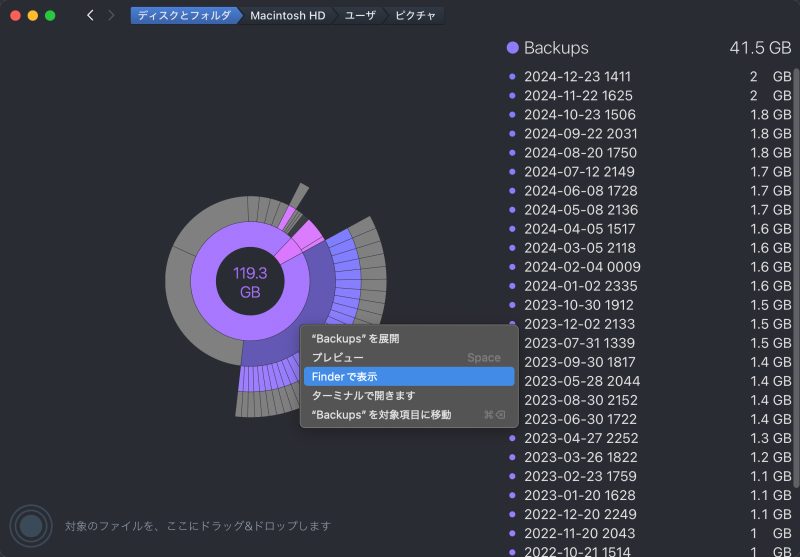Jump to ユーザ in the path bar

coord(360,16)
